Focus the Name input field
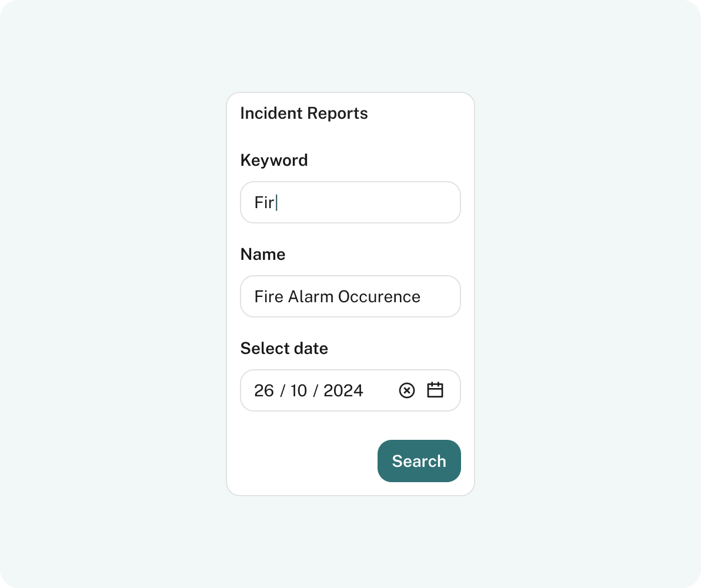 [350, 296]
